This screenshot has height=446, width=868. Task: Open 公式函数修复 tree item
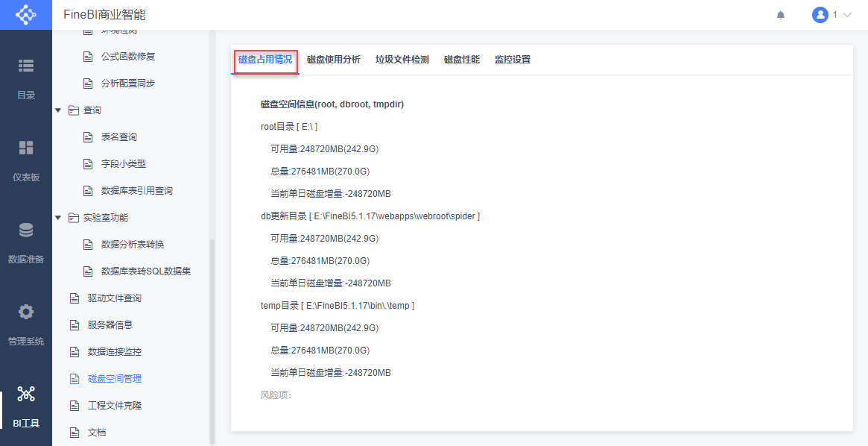(128, 57)
